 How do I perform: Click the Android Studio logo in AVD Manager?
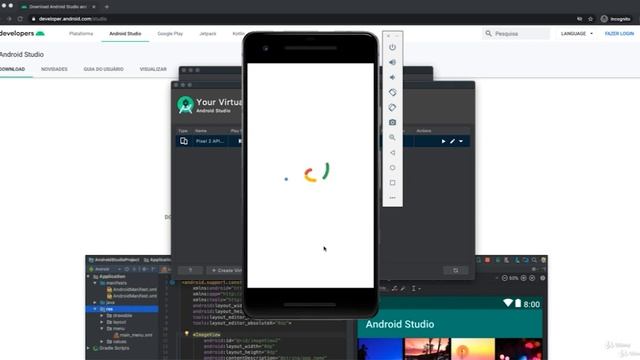pos(185,105)
